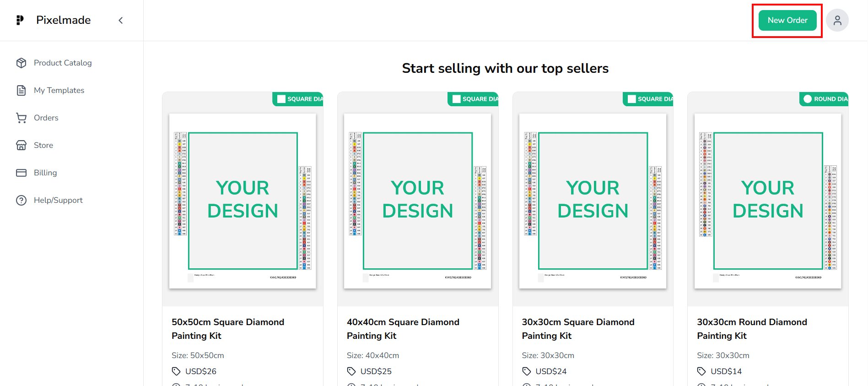
Task: Click the Orders shopping cart icon
Action: click(21, 118)
